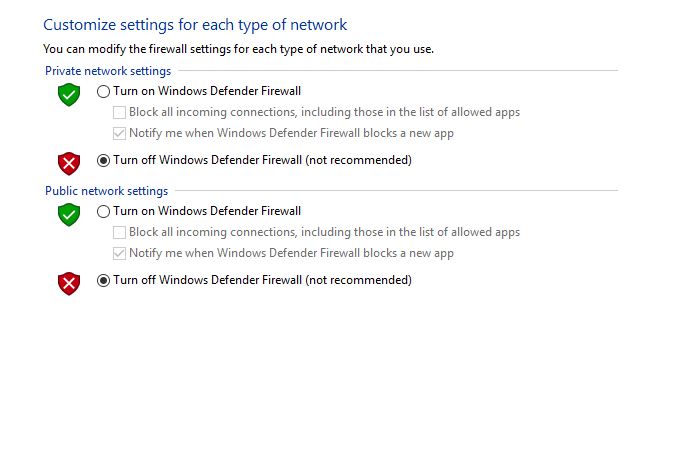Click public 'Turn on Windows Defender Firewall' label text
The height and width of the screenshot is (470, 676).
pos(207,212)
